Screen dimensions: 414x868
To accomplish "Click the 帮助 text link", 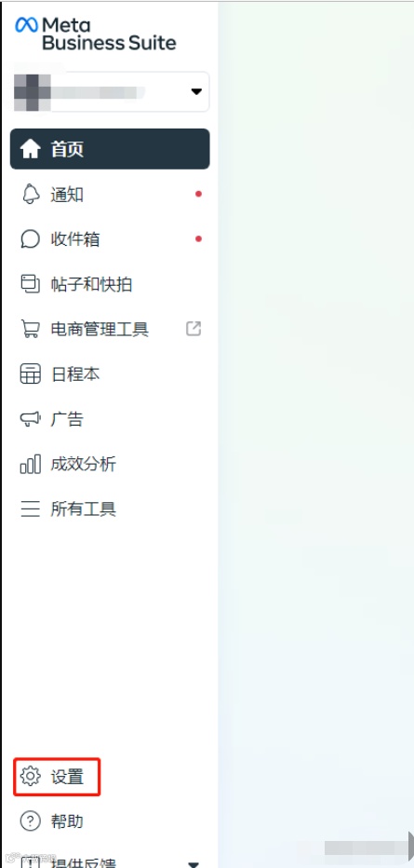I will point(67,821).
